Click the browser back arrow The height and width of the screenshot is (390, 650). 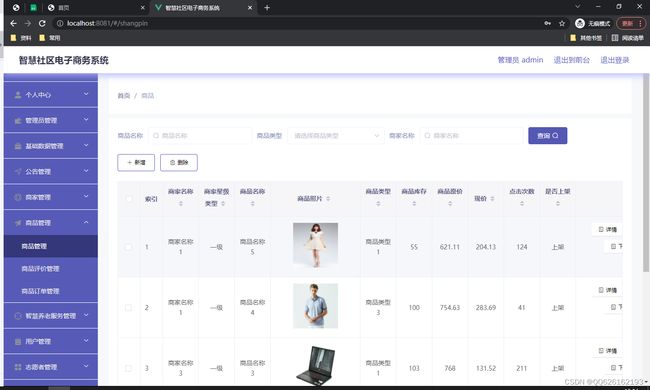13,23
